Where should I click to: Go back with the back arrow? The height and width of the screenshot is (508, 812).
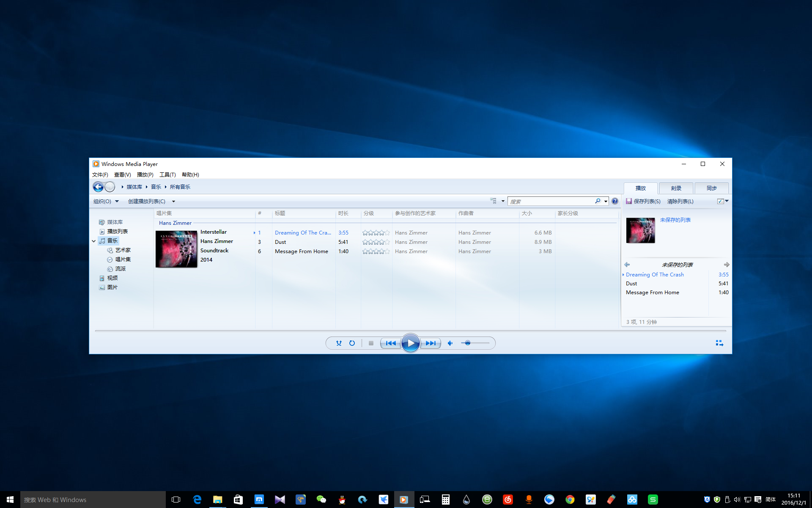[98, 187]
